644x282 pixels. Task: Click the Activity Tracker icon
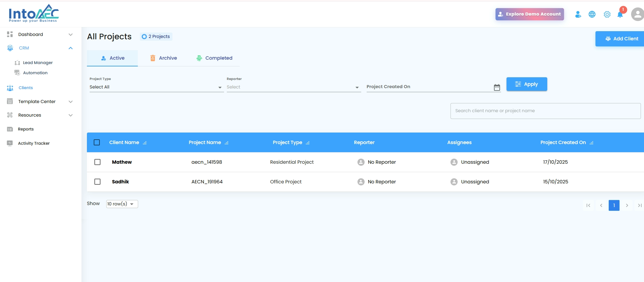[10, 143]
